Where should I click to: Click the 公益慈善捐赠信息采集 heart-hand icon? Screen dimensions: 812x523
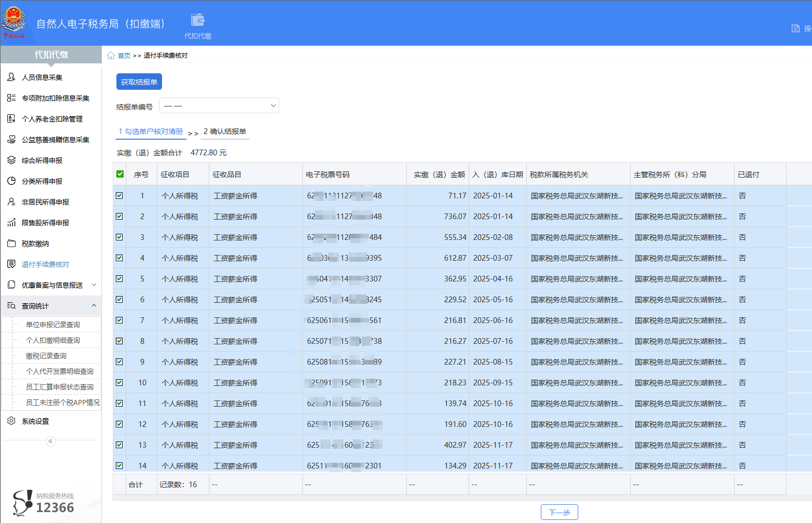point(11,139)
